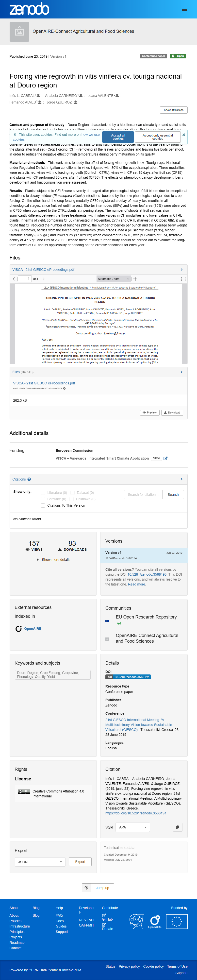This screenshot has height=980, width=197.
Task: Open the Export format JSON dropdown
Action: (40, 862)
